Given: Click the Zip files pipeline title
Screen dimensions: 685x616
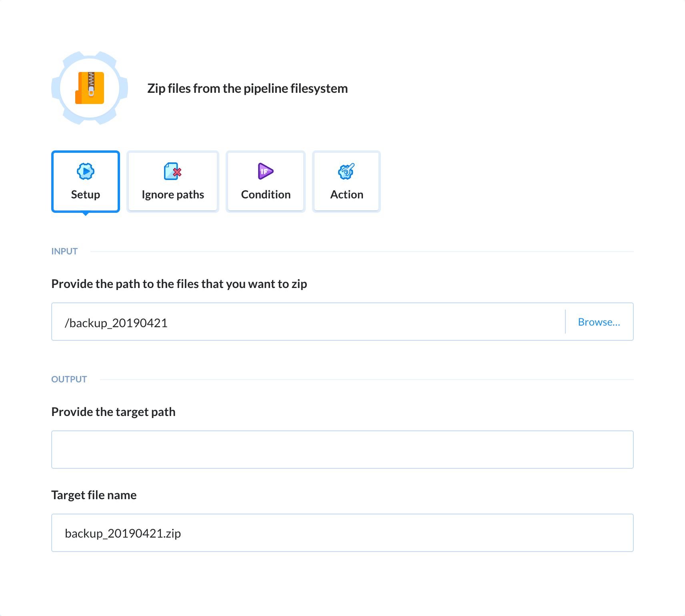Looking at the screenshot, I should [247, 88].
